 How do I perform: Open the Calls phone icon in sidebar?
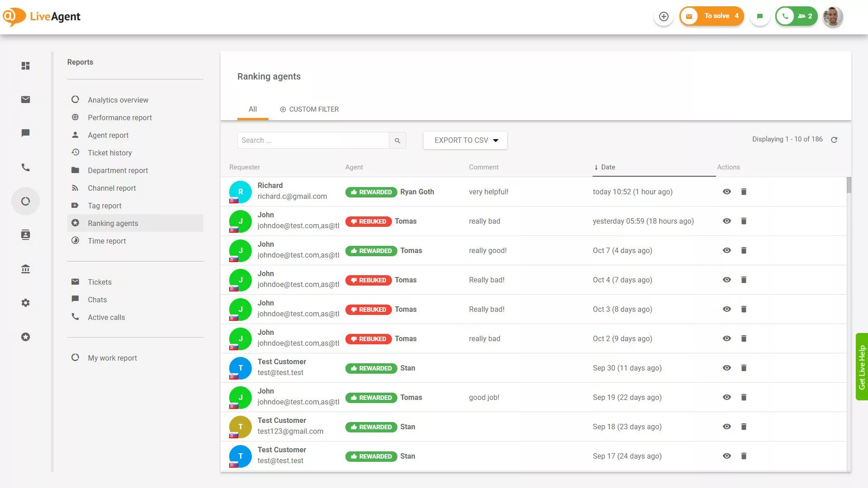coord(26,167)
